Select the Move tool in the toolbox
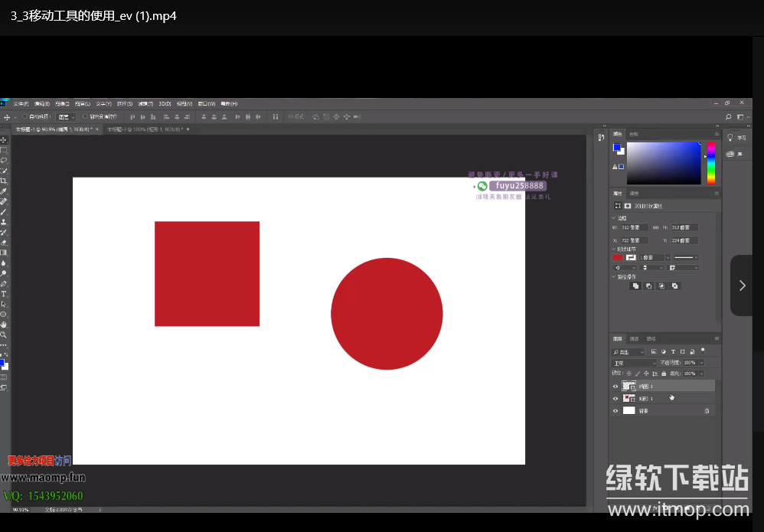The width and height of the screenshot is (764, 532). (x=4, y=140)
